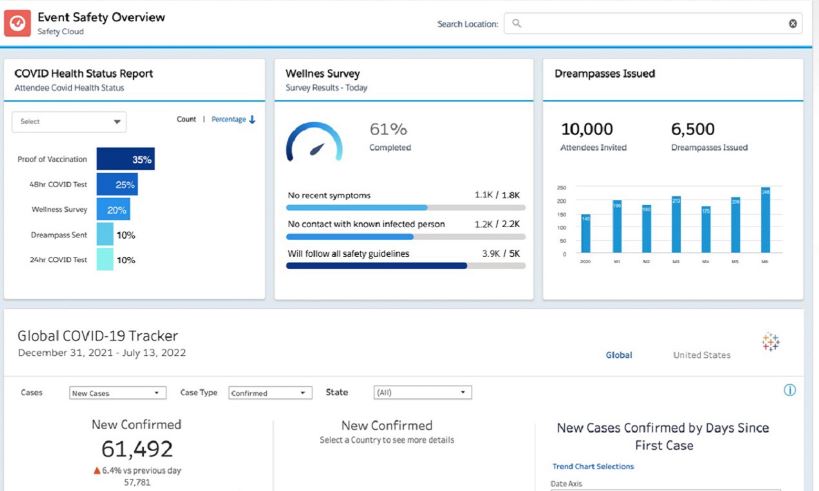The height and width of the screenshot is (491, 819).
Task: Click the first bar in Dreampasses chart
Action: pyautogui.click(x=586, y=233)
